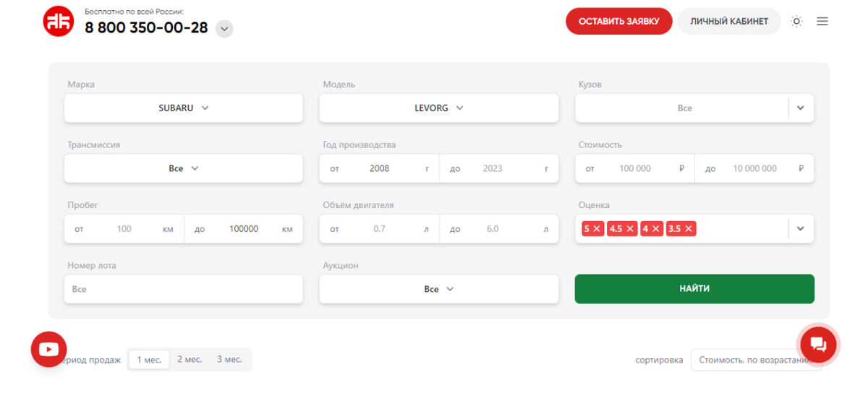Open the hamburger menu

[x=822, y=22]
